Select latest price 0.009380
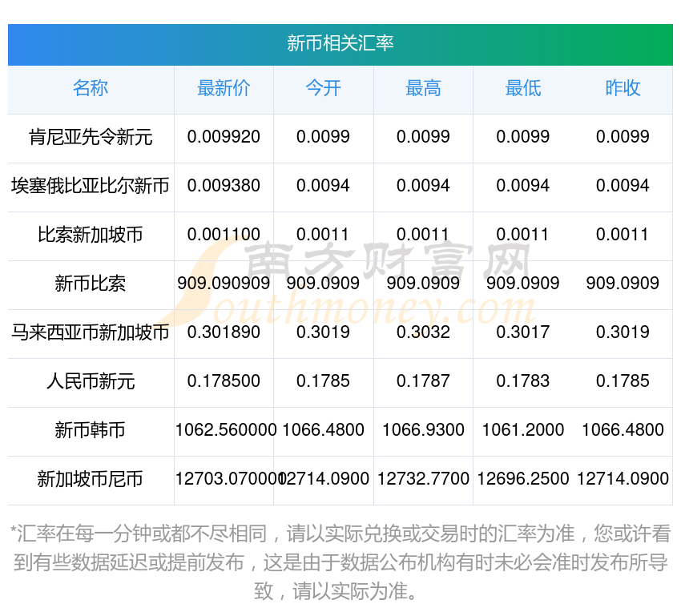The height and width of the screenshot is (616, 681). [224, 186]
